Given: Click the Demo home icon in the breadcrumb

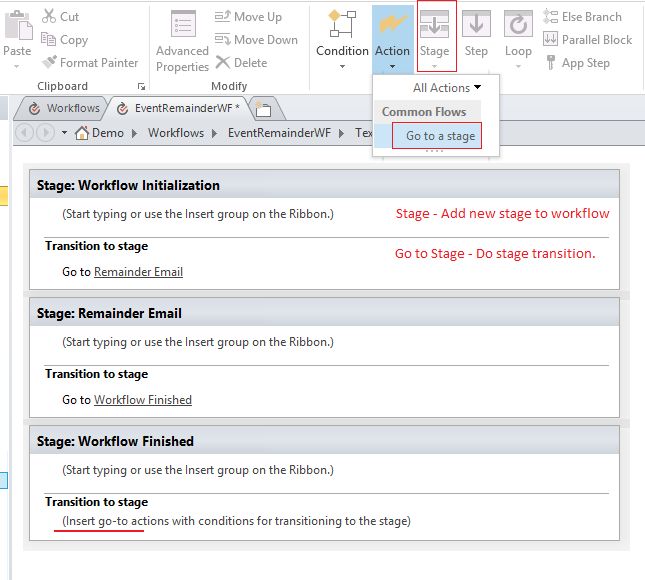Looking at the screenshot, I should 82,133.
